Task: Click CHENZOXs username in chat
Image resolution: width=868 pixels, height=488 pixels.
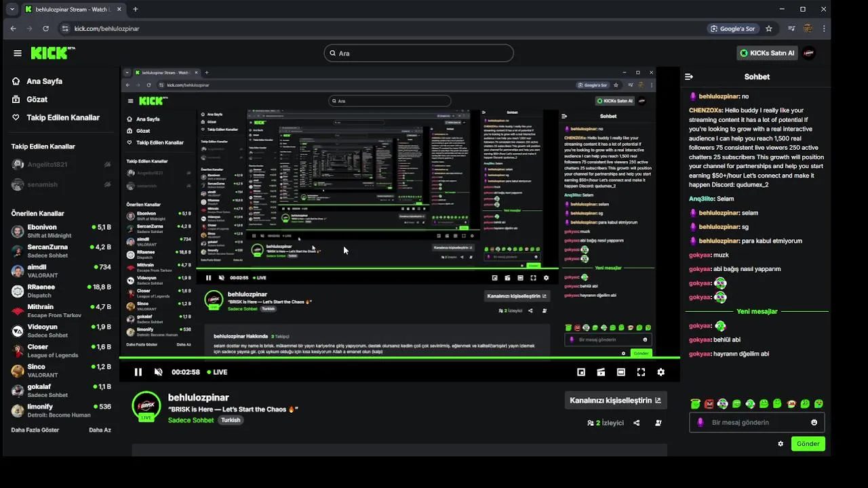Action: coord(705,110)
